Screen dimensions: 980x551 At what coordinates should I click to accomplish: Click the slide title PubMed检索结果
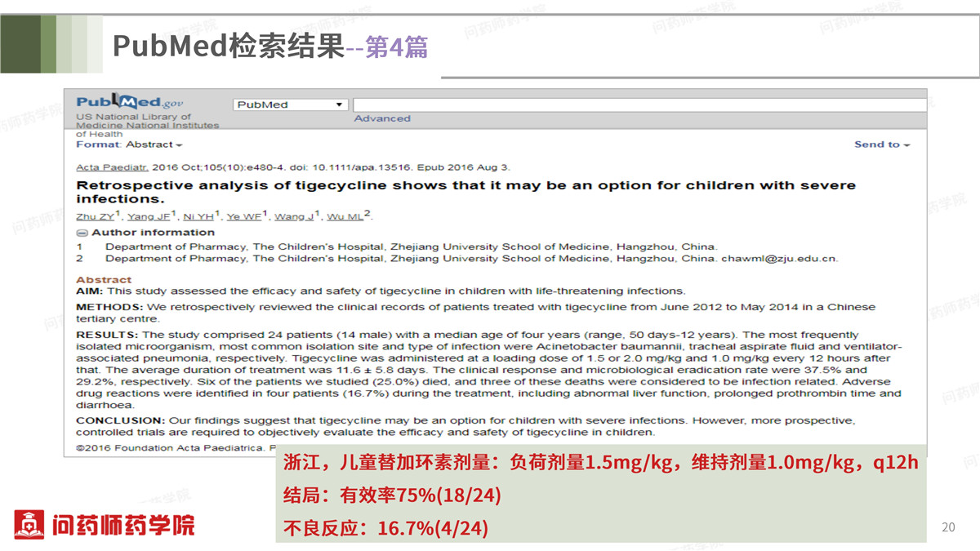228,46
